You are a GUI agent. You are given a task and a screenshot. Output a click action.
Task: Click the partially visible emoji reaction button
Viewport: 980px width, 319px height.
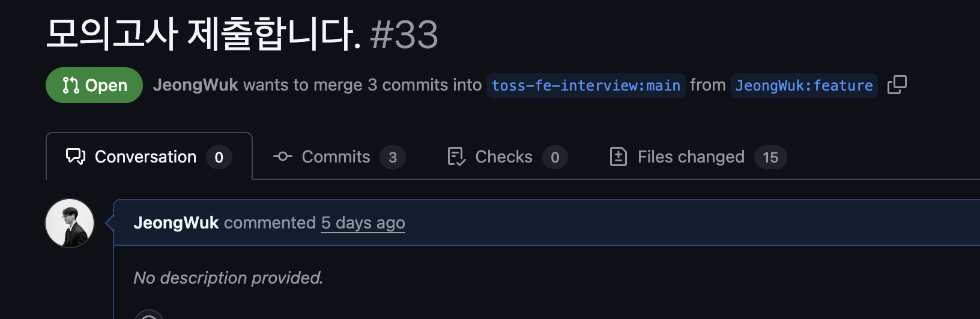[150, 314]
